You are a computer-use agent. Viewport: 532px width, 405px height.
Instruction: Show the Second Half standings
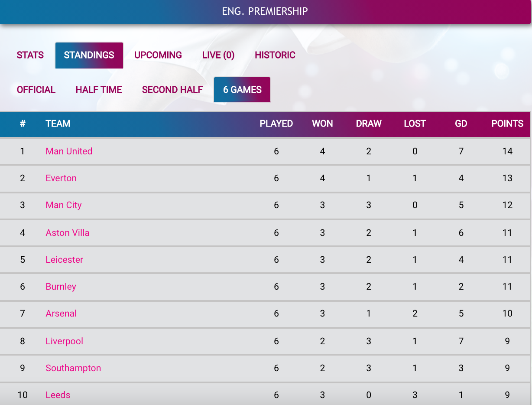(172, 90)
